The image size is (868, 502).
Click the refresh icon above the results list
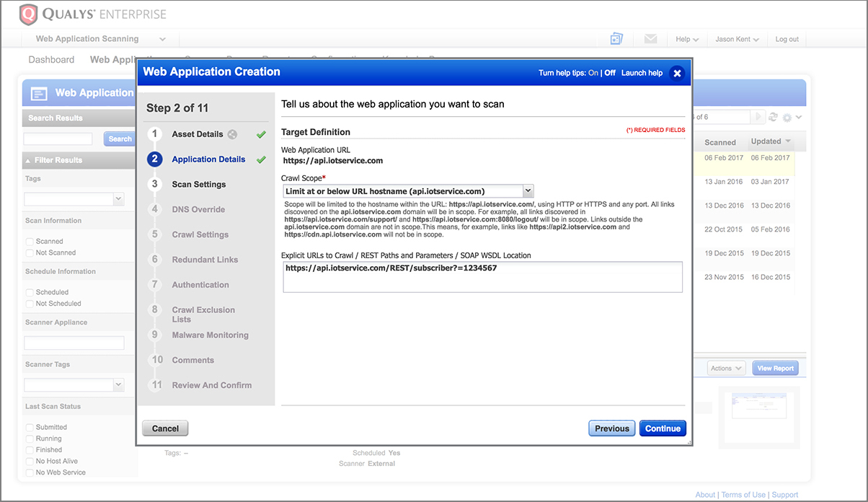[x=774, y=117]
